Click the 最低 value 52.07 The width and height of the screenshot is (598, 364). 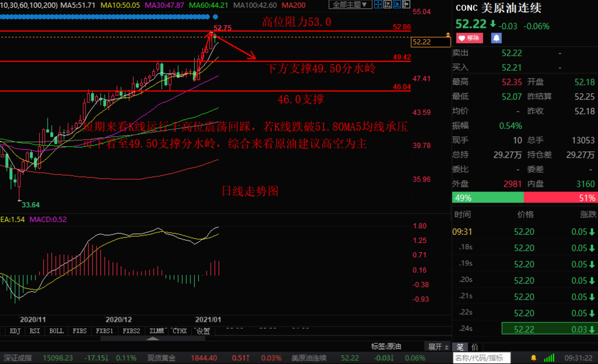(x=512, y=97)
